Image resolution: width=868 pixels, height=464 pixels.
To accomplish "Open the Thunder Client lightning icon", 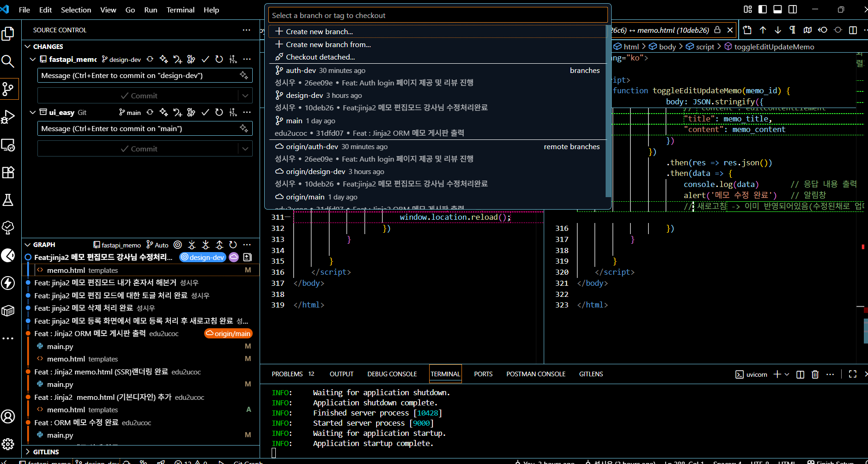I will click(x=8, y=283).
